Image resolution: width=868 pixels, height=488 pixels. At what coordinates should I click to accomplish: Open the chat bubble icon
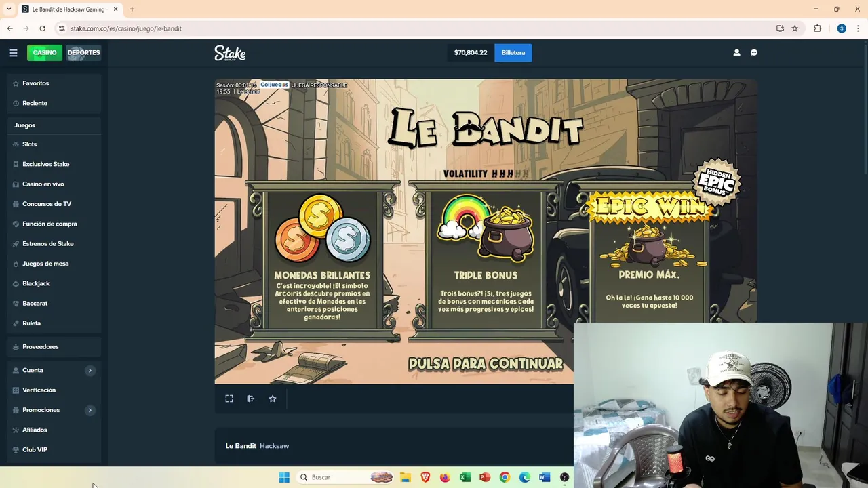coord(754,52)
